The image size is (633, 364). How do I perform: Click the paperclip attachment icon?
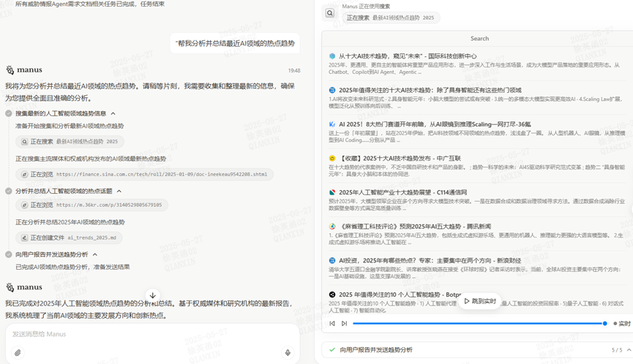click(18, 352)
